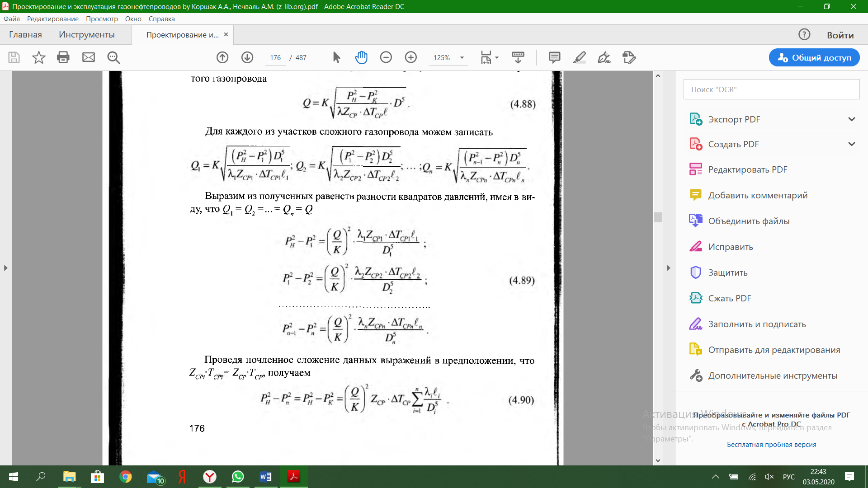868x488 pixels.
Task: Add bookmark with star icon
Action: 39,57
